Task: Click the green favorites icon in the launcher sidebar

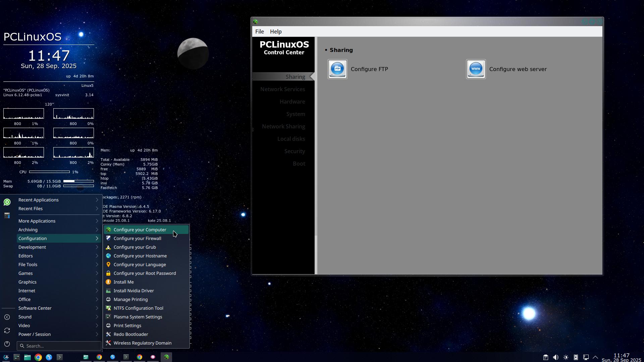Action: click(7, 202)
